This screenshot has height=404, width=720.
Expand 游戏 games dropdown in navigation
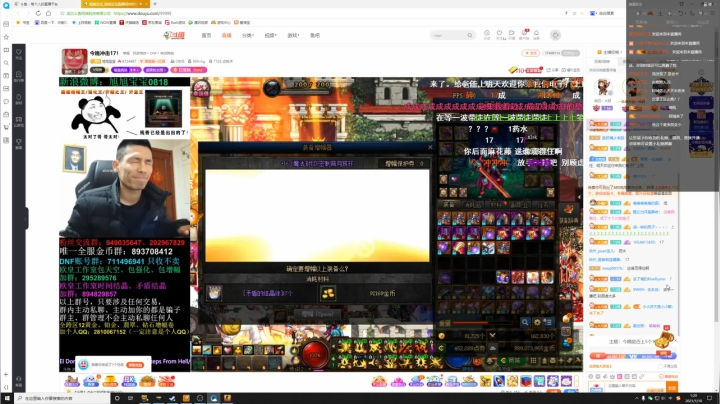coord(293,35)
